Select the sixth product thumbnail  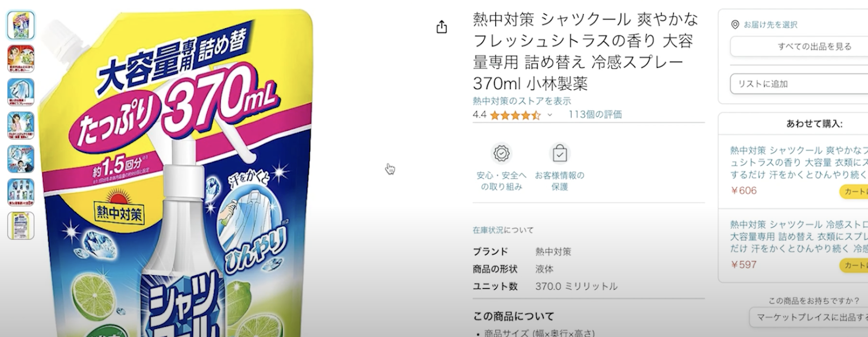click(21, 193)
